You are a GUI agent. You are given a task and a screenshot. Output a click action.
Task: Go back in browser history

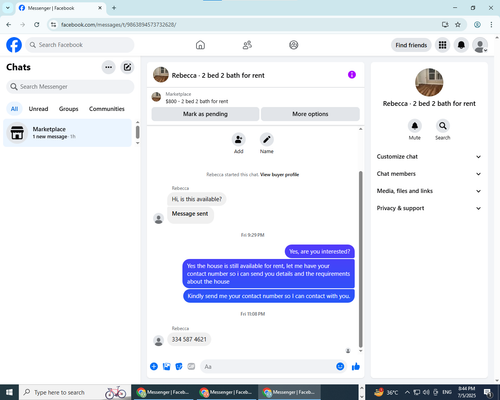click(9, 24)
